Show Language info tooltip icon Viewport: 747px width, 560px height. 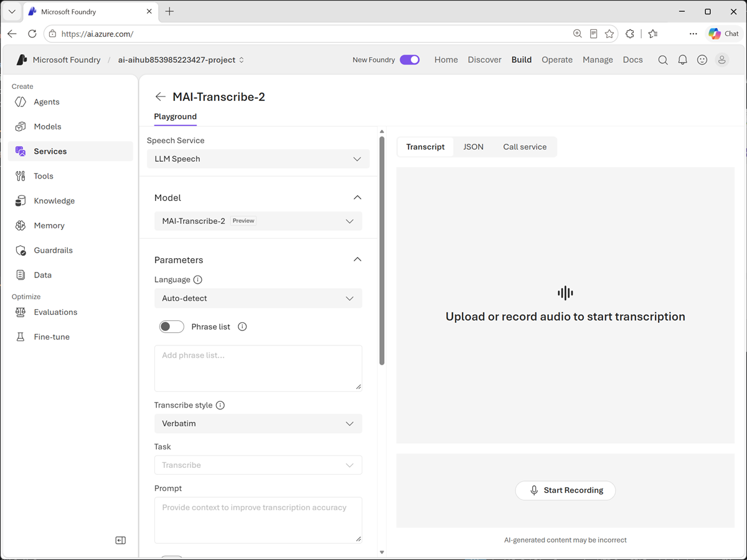[198, 280]
